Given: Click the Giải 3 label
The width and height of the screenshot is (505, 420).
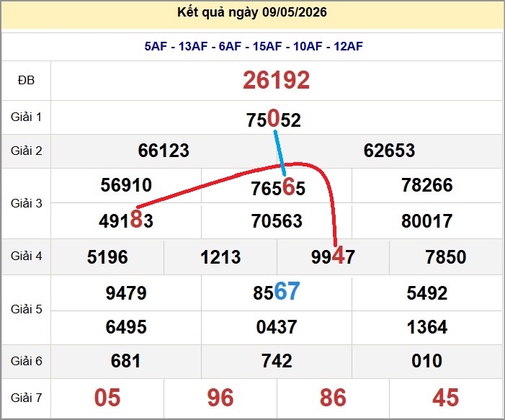Looking at the screenshot, I should (26, 203).
